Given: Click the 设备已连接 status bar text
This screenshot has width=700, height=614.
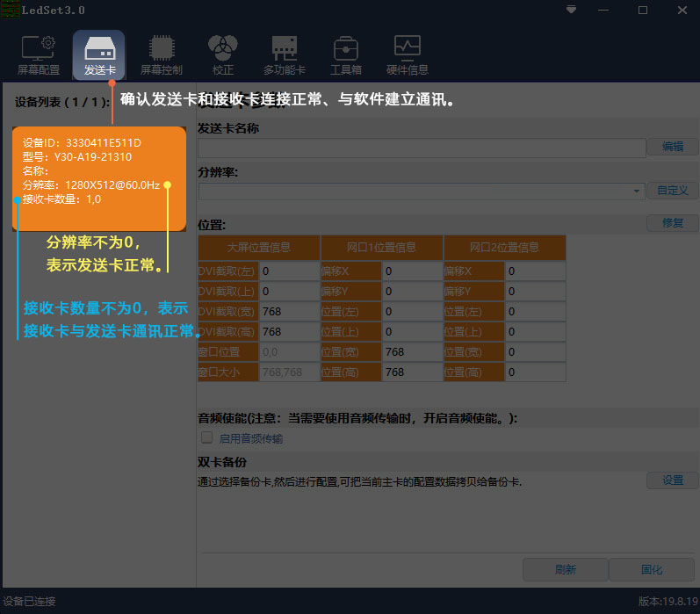Looking at the screenshot, I should (29, 601).
